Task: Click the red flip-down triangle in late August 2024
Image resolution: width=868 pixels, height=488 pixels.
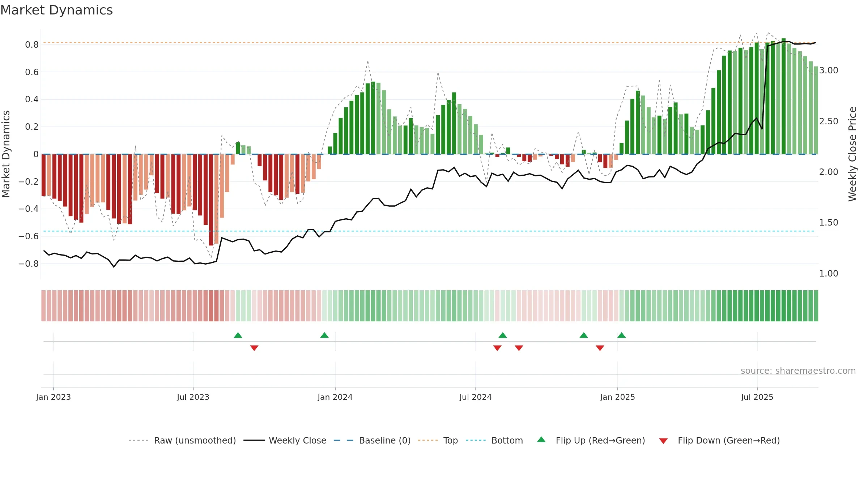Action: pyautogui.click(x=519, y=348)
